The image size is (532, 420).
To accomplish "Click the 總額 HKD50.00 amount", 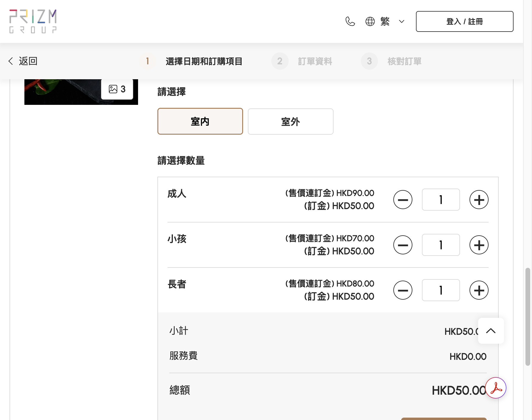I will coord(459,391).
